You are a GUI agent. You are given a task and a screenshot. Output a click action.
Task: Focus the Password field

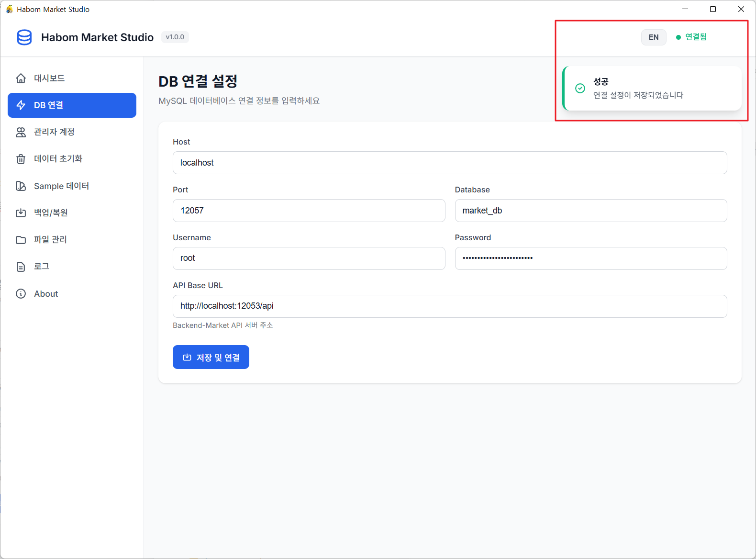coord(590,258)
